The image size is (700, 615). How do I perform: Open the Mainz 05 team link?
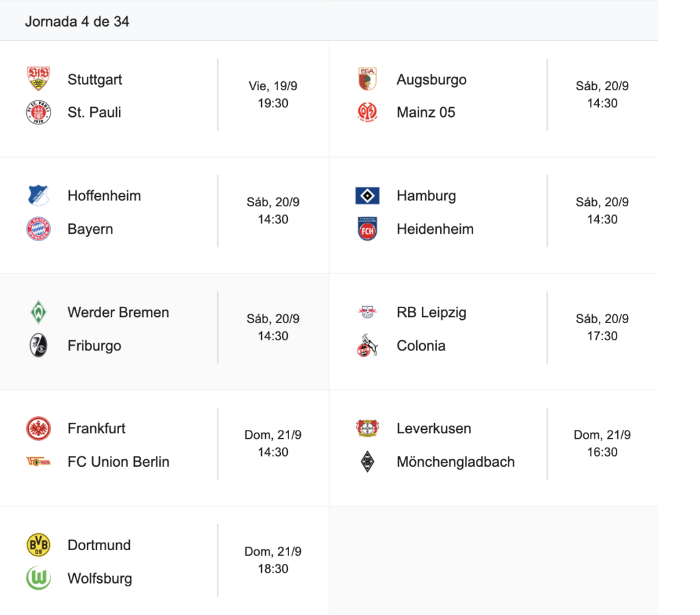pos(426,112)
